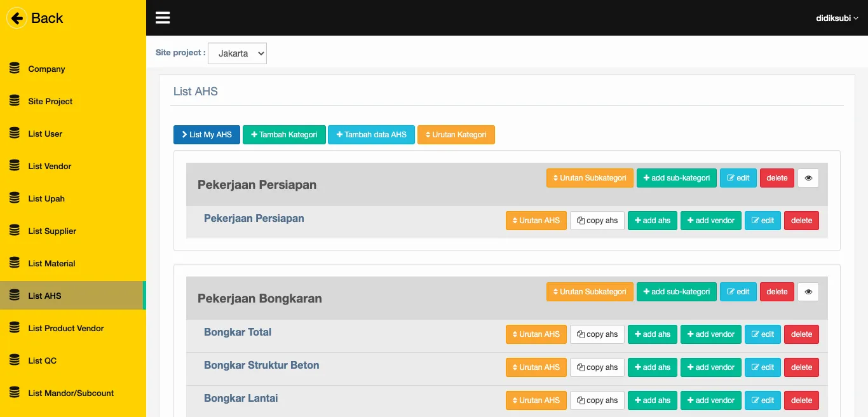Screen dimensions: 868x417
Task: Click the List Supplier database icon
Action: tap(15, 231)
